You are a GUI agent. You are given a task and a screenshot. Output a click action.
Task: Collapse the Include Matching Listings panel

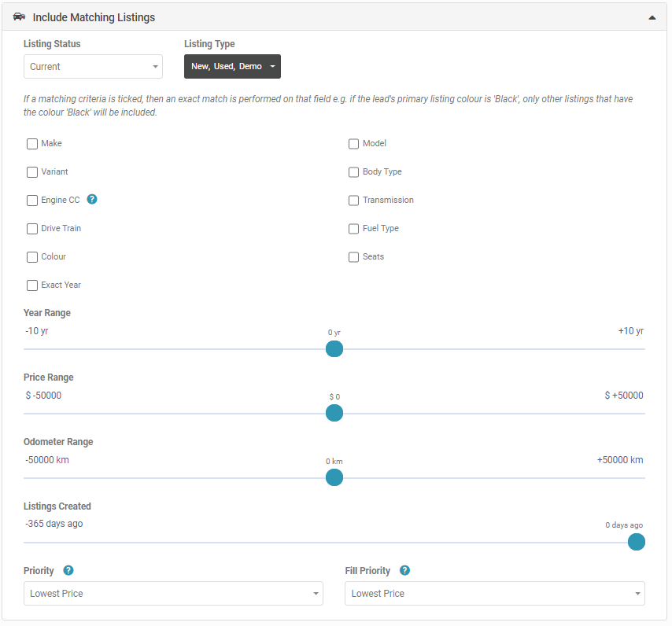652,17
